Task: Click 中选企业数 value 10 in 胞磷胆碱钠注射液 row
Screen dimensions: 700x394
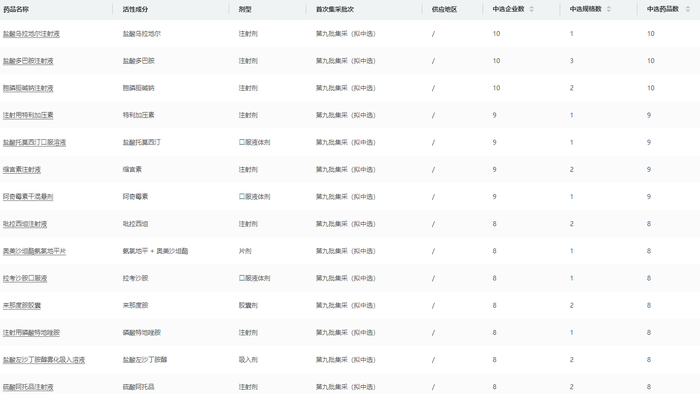Action: point(496,88)
